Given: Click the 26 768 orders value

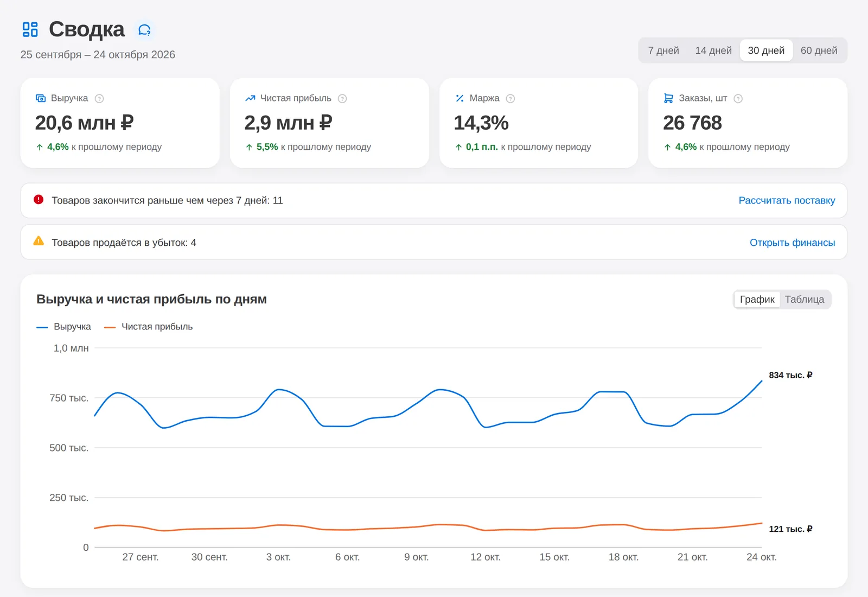Looking at the screenshot, I should point(692,123).
